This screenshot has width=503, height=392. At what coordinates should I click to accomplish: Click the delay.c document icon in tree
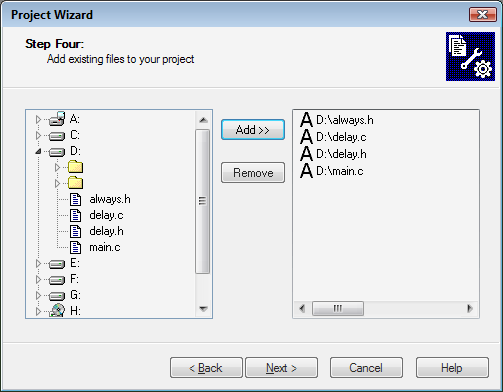coord(75,215)
